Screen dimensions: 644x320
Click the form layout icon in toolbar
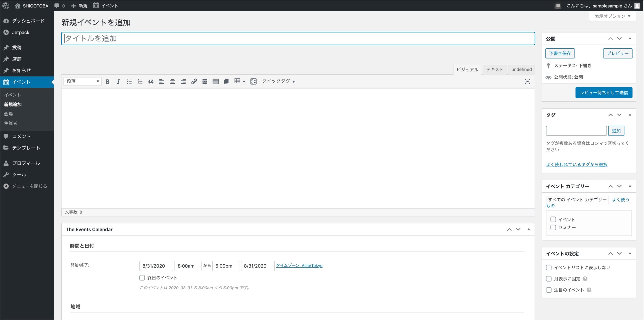pos(253,81)
